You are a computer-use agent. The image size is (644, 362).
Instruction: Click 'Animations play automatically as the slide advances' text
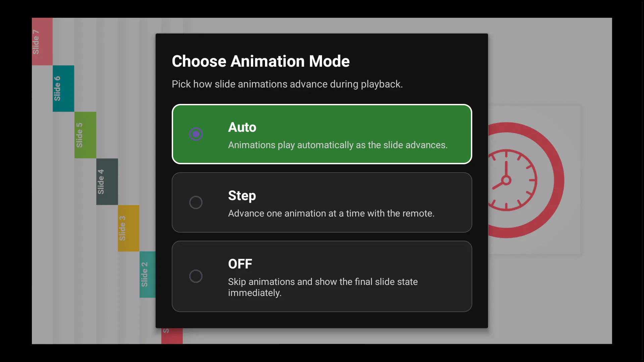tap(338, 145)
